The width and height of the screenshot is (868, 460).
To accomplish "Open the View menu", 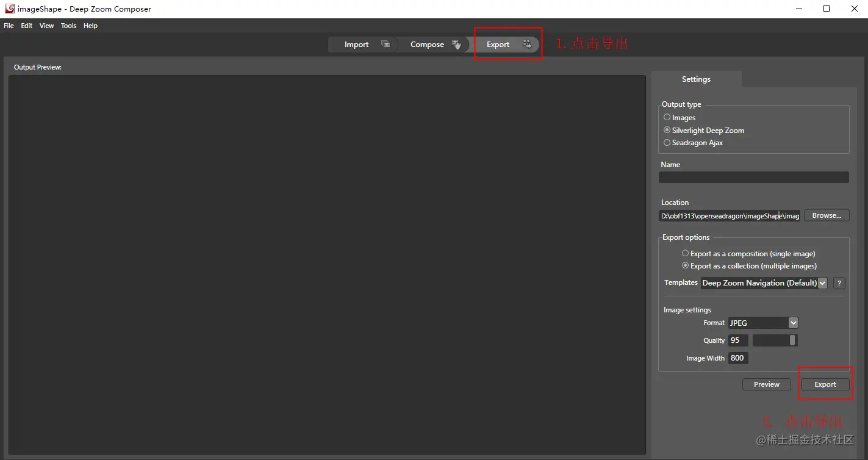I will point(47,26).
